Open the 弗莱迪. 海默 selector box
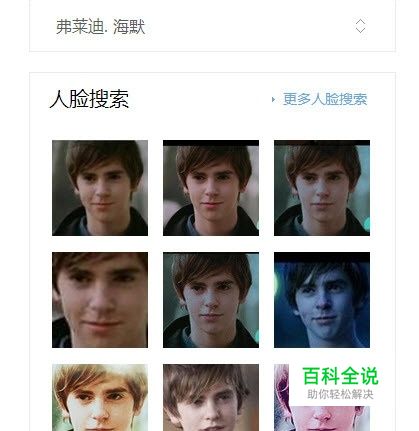 pos(212,26)
